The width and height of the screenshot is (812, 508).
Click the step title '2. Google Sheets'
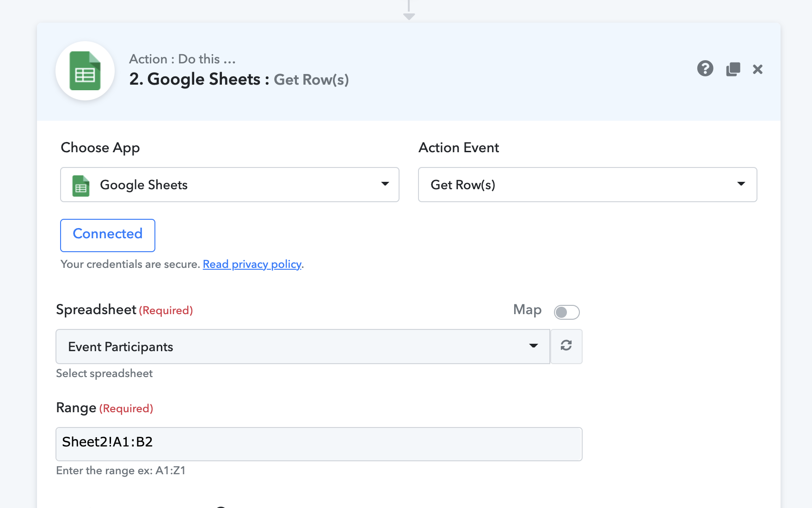[x=195, y=79]
